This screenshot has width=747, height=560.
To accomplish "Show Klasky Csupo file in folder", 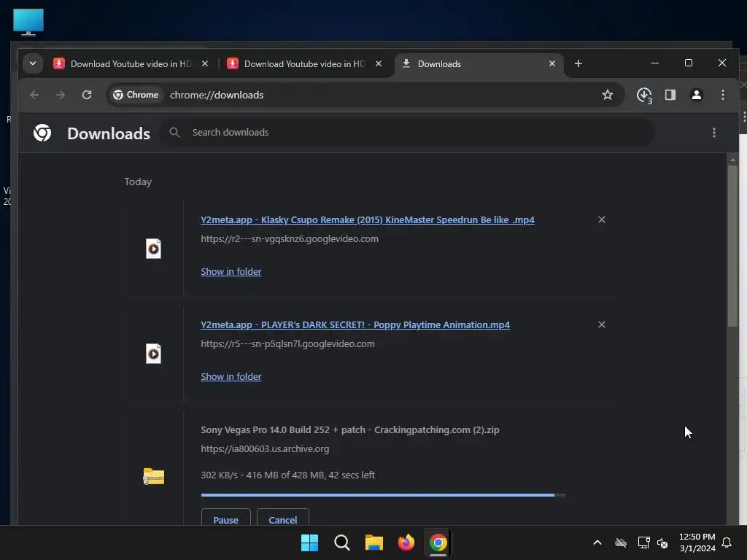I will coord(231,271).
